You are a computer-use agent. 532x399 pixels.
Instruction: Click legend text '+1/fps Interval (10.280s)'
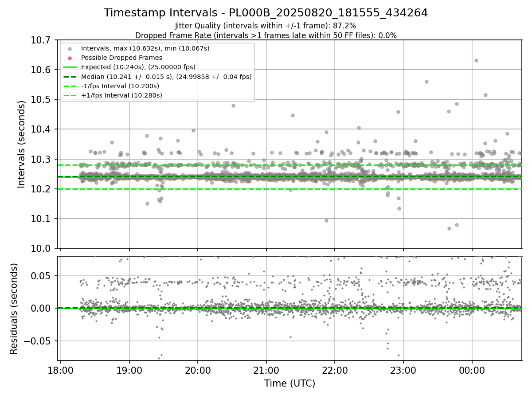tap(121, 95)
